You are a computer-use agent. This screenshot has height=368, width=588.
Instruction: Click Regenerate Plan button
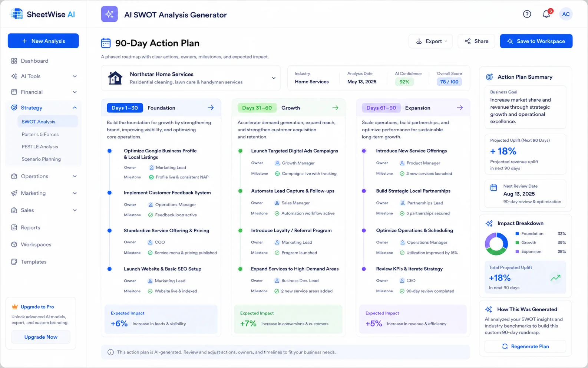coord(525,346)
